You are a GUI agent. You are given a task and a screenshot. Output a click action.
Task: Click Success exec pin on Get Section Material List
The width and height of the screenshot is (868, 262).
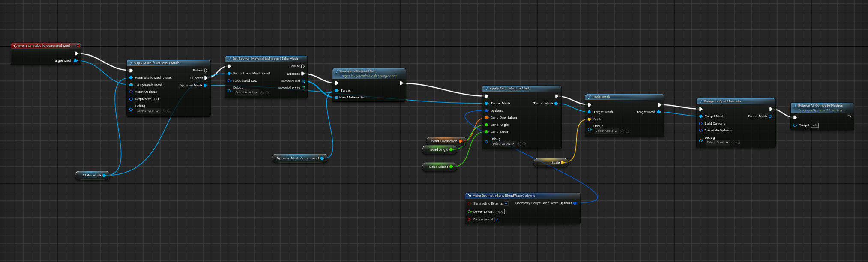(x=303, y=74)
